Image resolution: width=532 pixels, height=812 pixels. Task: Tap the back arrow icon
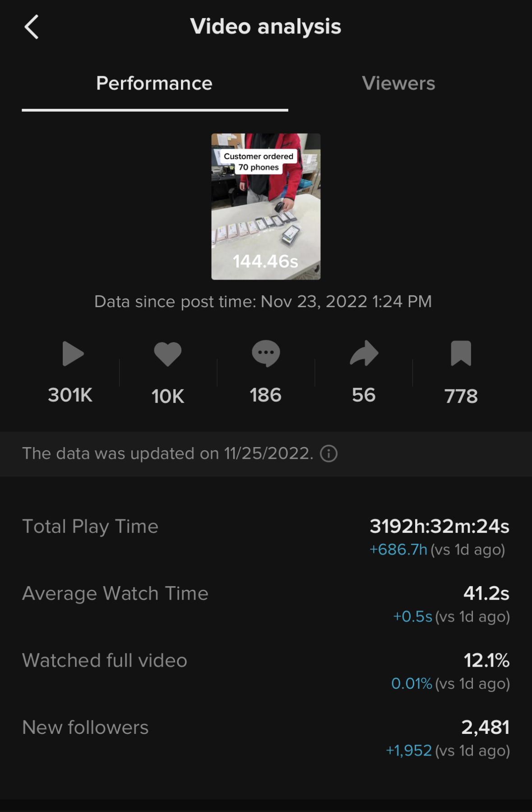pyautogui.click(x=32, y=27)
